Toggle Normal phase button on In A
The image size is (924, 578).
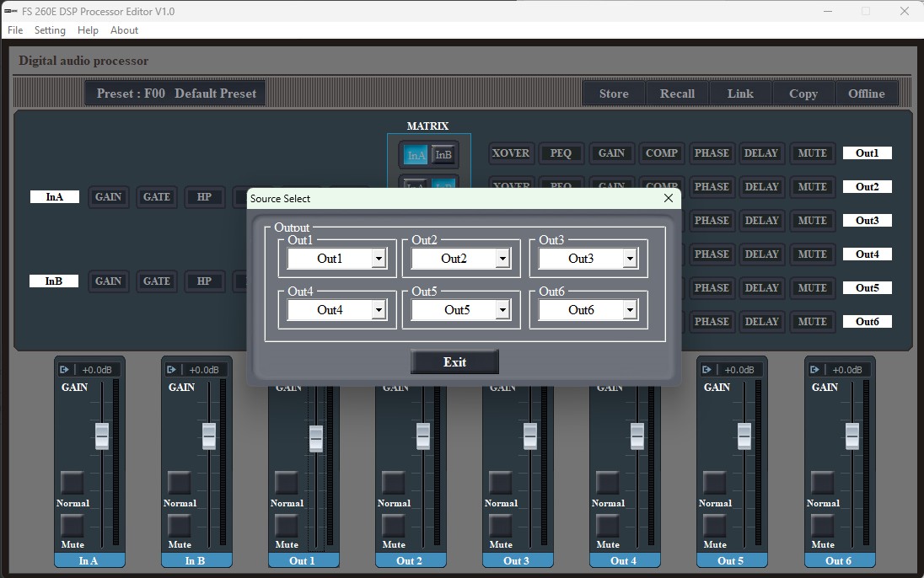coord(73,483)
